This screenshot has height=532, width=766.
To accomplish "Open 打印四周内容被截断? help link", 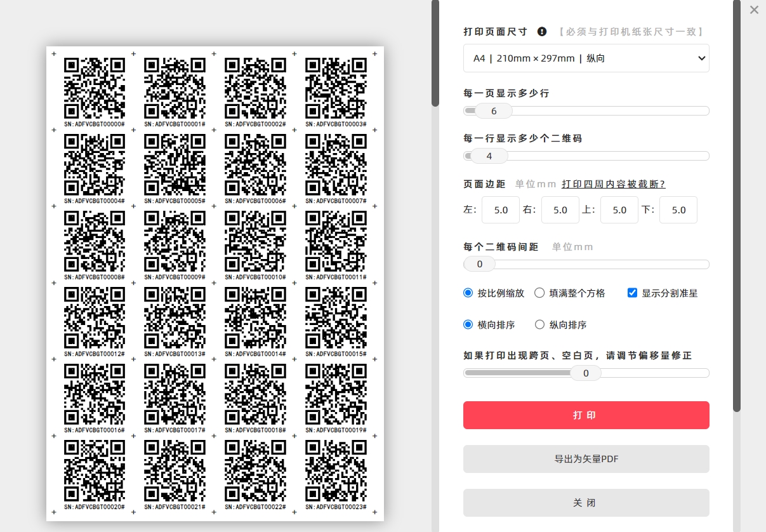I will [x=613, y=184].
